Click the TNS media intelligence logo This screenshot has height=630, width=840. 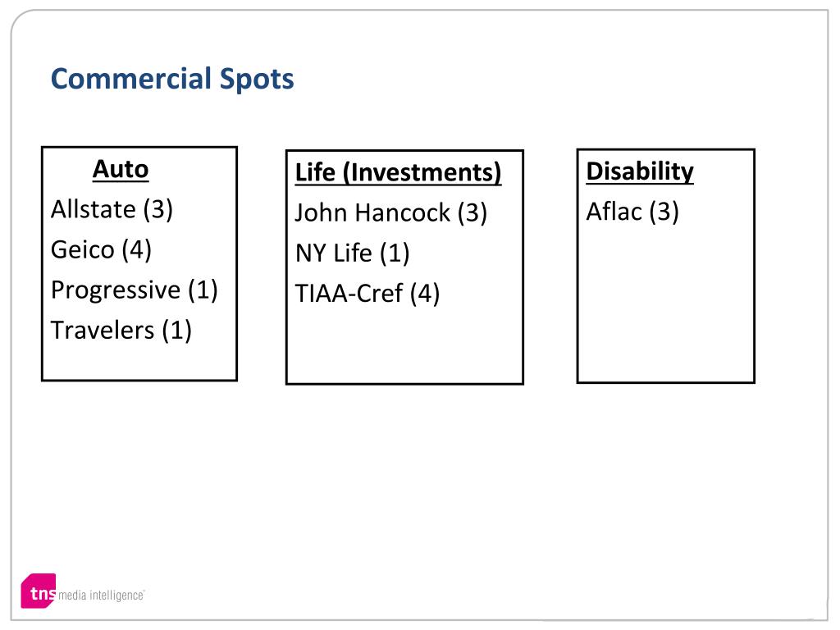point(83,591)
